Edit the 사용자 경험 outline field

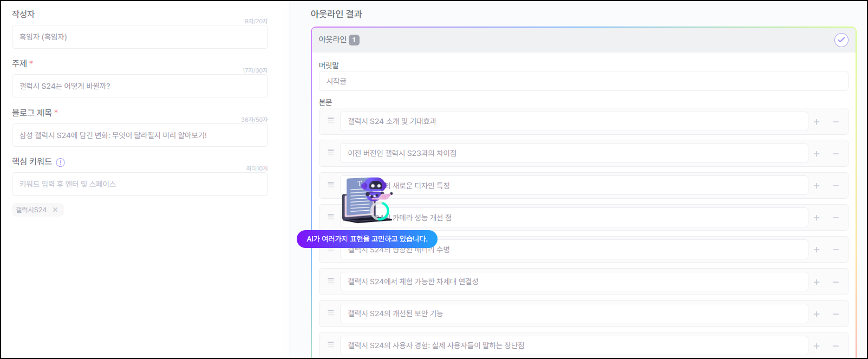tap(574, 345)
